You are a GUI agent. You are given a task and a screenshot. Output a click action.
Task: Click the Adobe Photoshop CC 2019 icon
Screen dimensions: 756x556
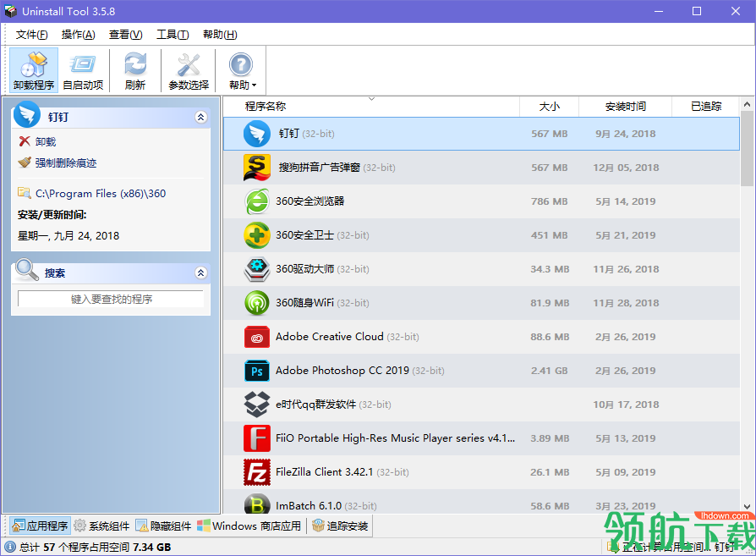(x=257, y=371)
